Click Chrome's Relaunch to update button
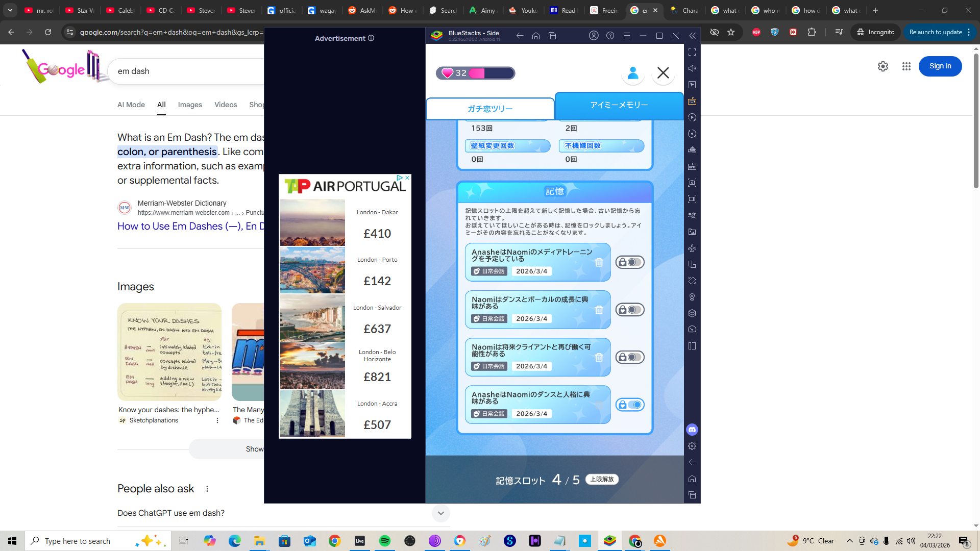Image resolution: width=980 pixels, height=551 pixels. click(940, 32)
